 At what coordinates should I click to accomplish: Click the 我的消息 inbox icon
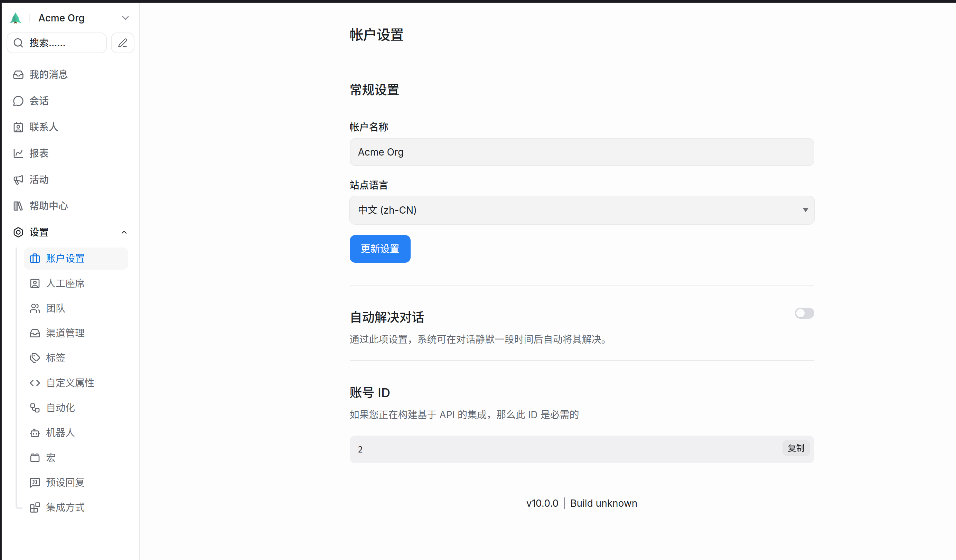[x=18, y=75]
